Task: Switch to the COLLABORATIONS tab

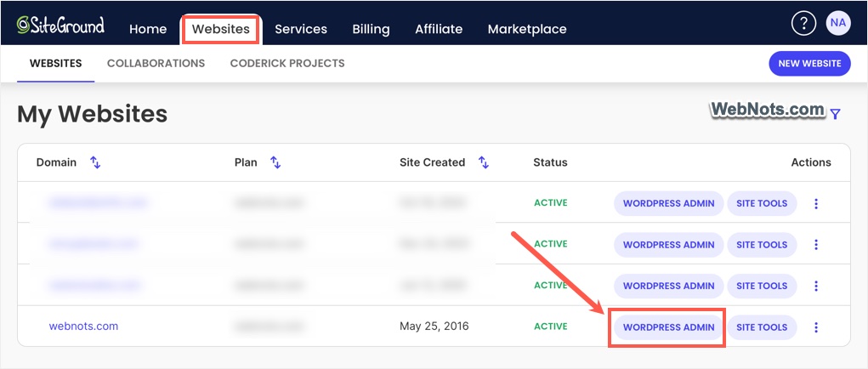Action: click(x=156, y=64)
